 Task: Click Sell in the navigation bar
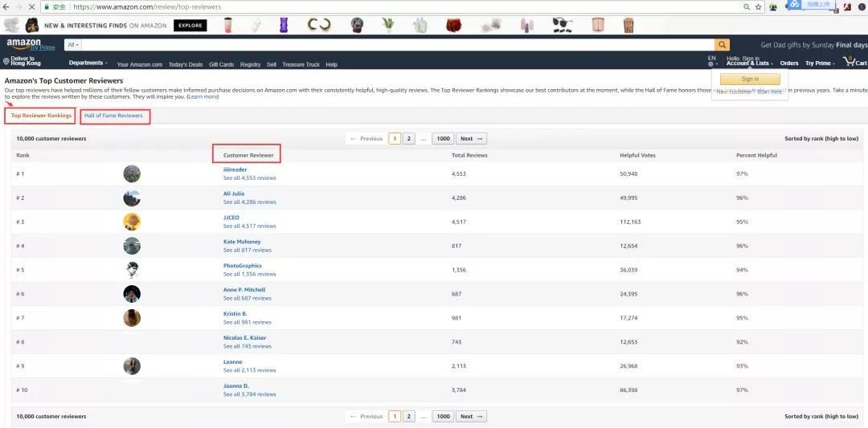pyautogui.click(x=272, y=65)
